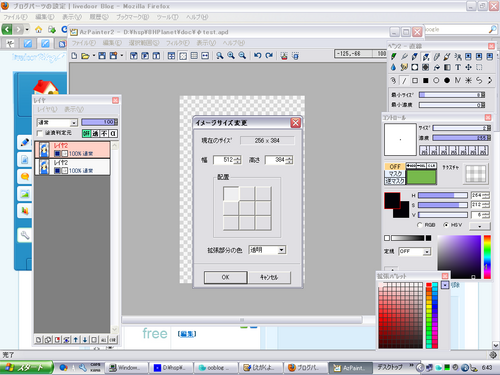Click the move layer up arrow icon
This screenshot has height=375, width=500.
tap(76, 340)
